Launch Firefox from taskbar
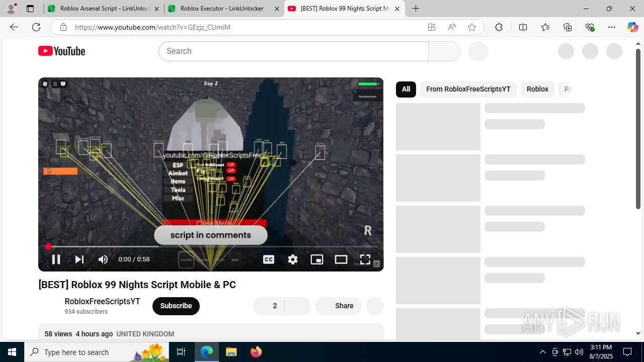 pos(256,352)
